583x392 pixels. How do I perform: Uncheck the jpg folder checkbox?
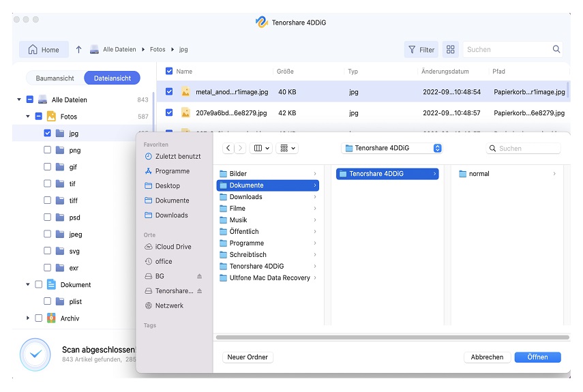click(48, 134)
